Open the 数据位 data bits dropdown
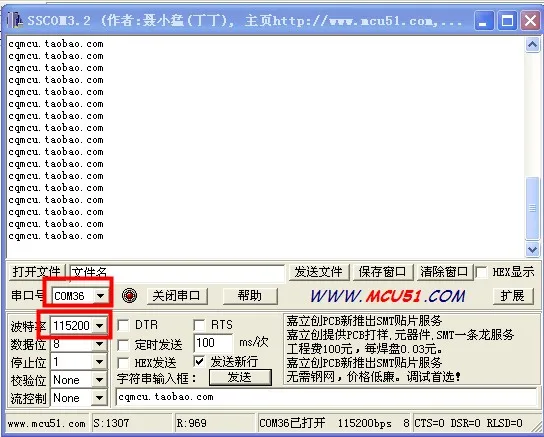Viewport: 544px width, 437px height. [100, 344]
